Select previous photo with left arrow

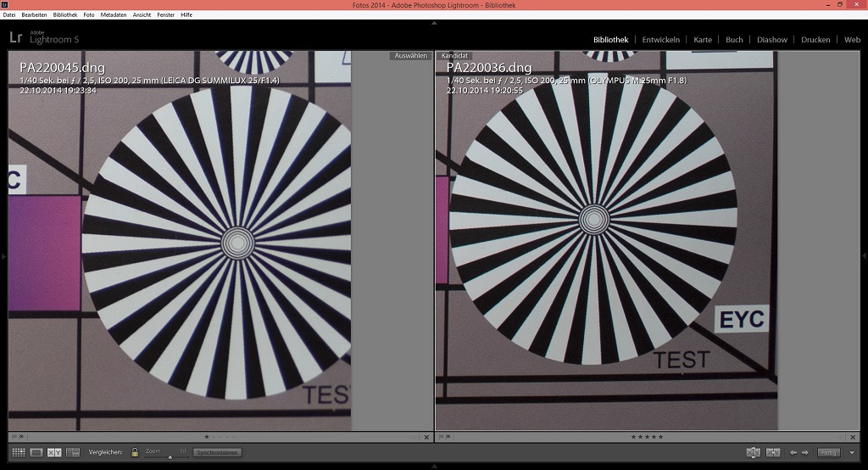793,452
